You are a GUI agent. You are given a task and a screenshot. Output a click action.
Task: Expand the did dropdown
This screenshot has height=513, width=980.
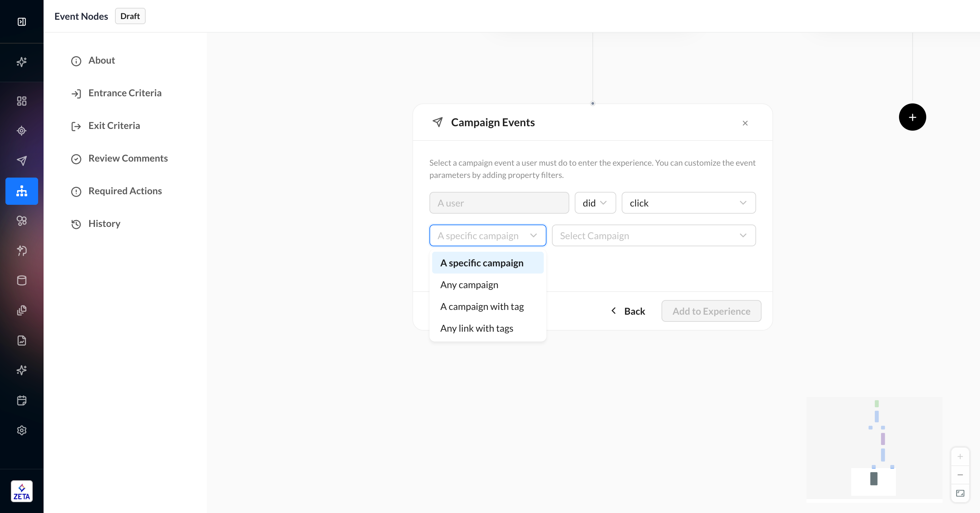click(x=595, y=203)
